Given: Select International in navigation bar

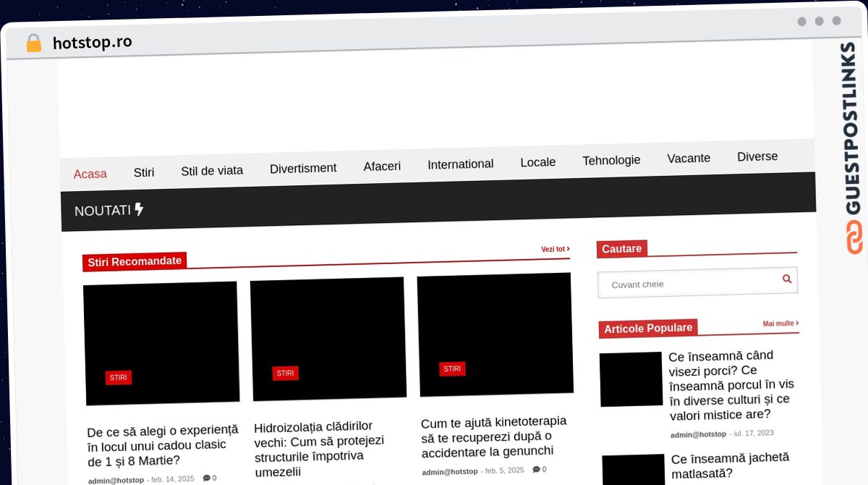Looking at the screenshot, I should pyautogui.click(x=461, y=164).
